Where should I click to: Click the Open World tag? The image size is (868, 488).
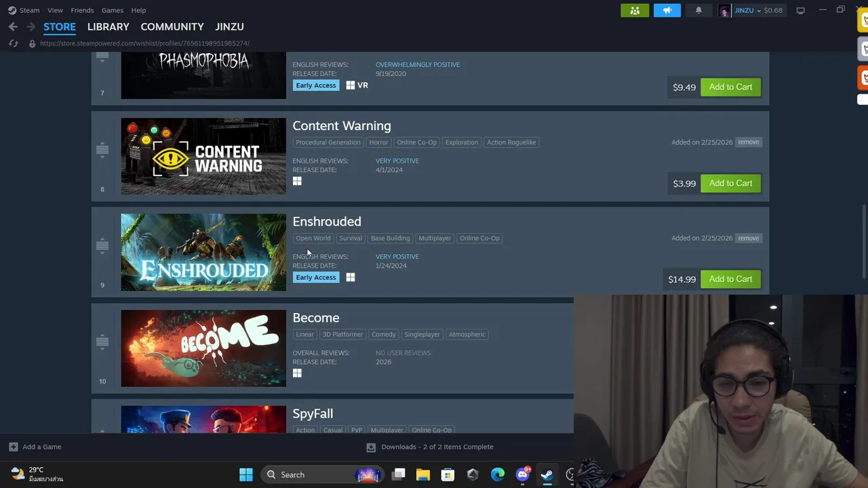313,238
